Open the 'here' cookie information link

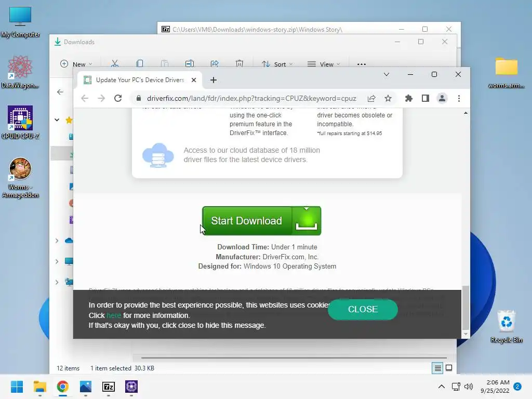pos(114,315)
